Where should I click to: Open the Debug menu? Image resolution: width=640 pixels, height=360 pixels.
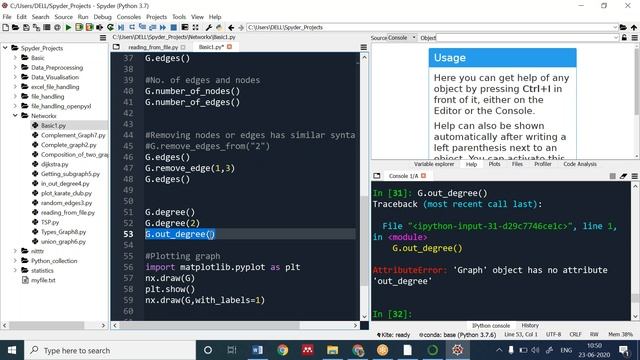(102, 17)
